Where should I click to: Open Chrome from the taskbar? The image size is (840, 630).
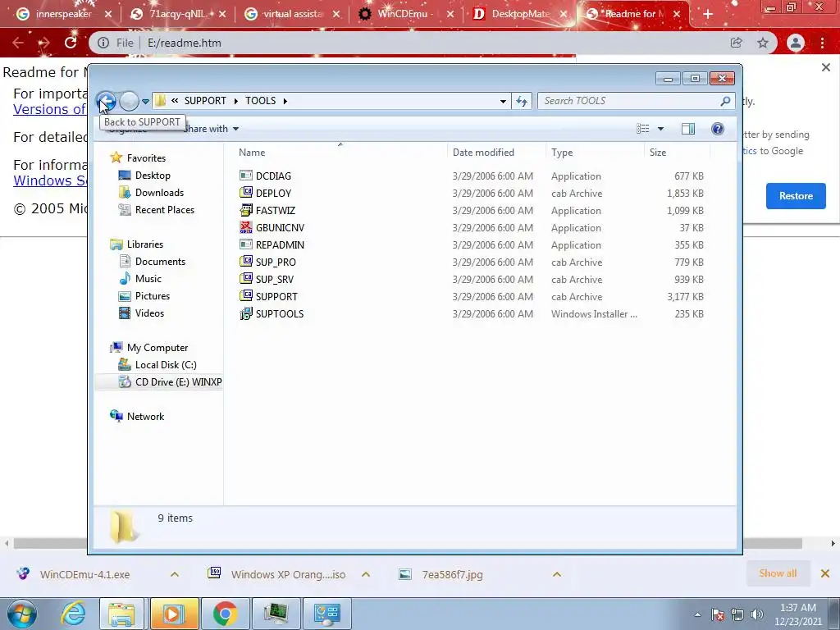pos(225,614)
